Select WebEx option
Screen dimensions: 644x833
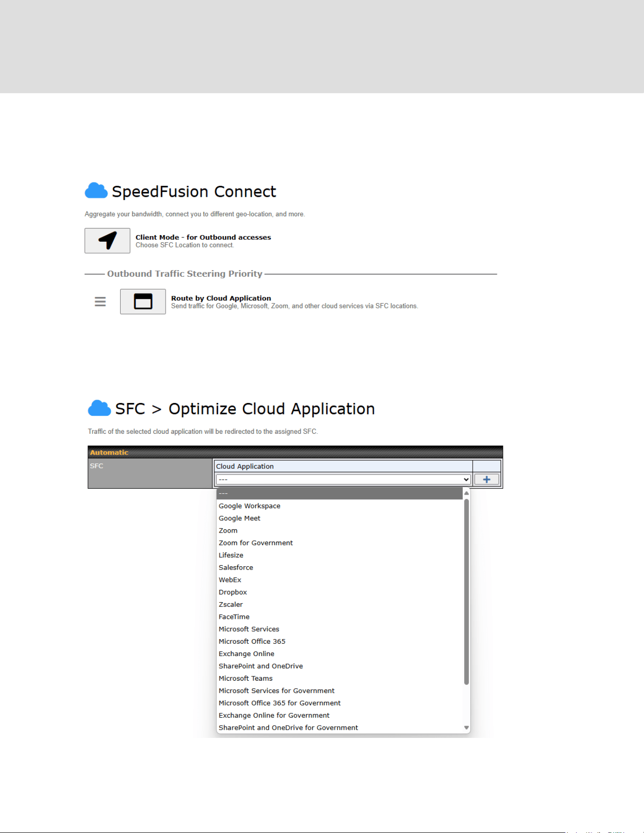point(339,579)
